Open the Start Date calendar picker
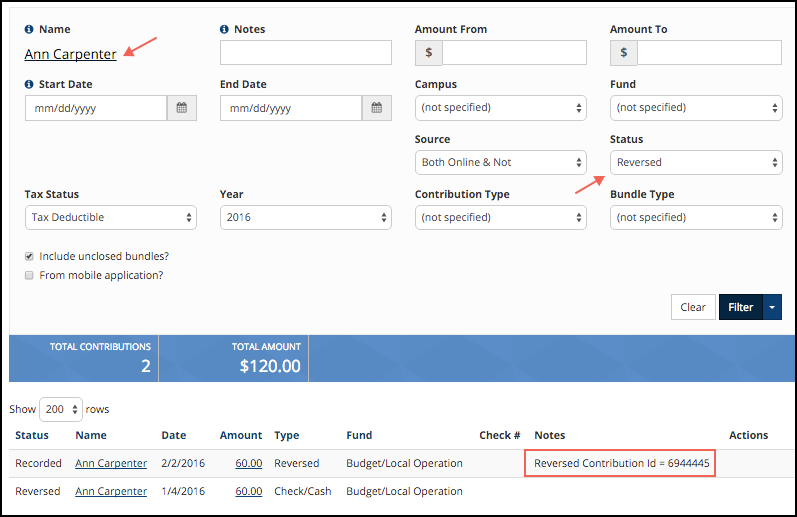Image resolution: width=797 pixels, height=517 pixels. (x=181, y=108)
